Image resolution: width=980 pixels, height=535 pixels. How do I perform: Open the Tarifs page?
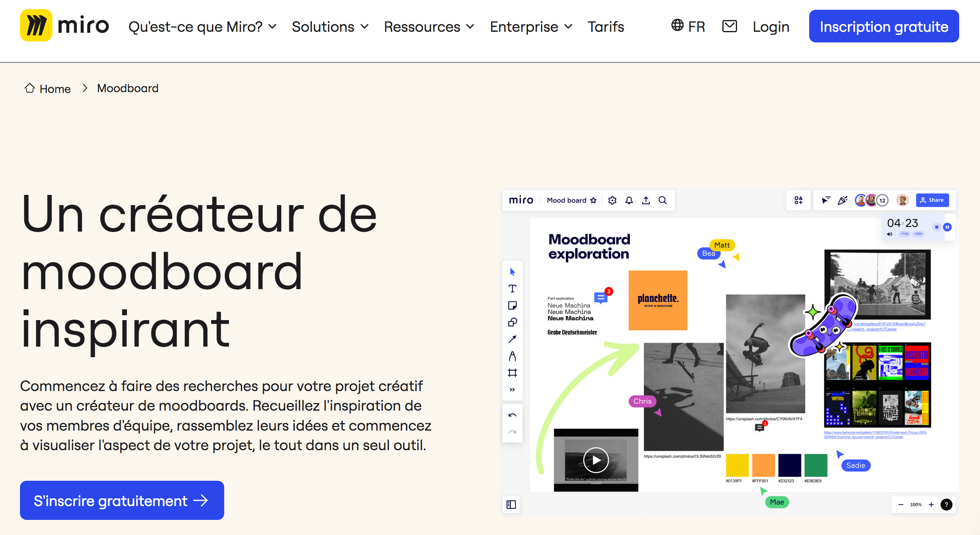(606, 27)
